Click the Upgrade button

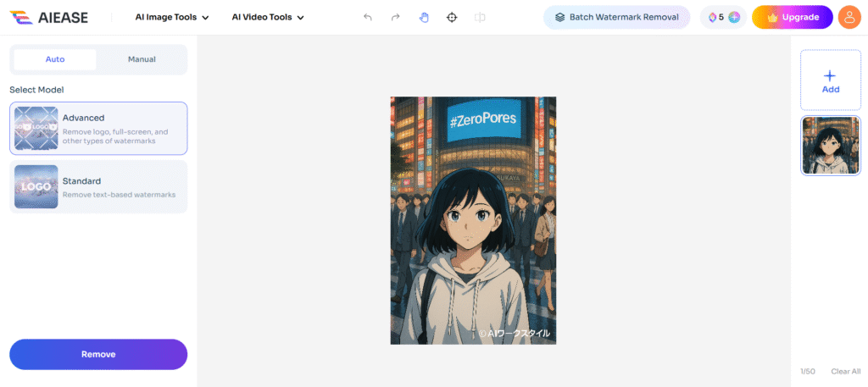(793, 17)
